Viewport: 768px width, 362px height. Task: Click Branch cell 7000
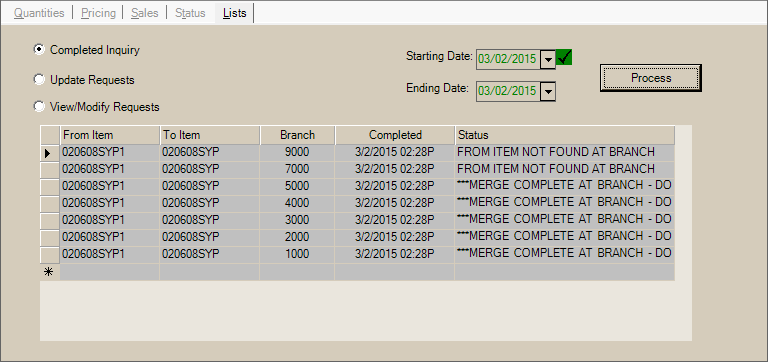297,169
